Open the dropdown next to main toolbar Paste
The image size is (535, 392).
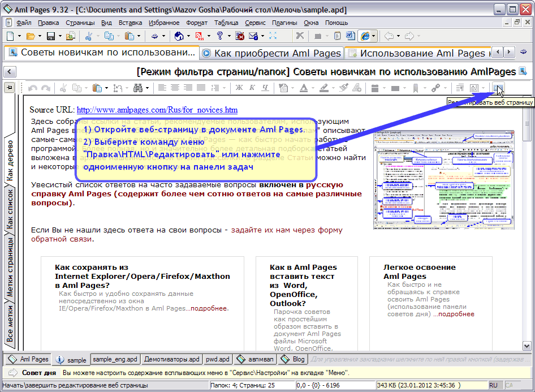click(x=139, y=36)
